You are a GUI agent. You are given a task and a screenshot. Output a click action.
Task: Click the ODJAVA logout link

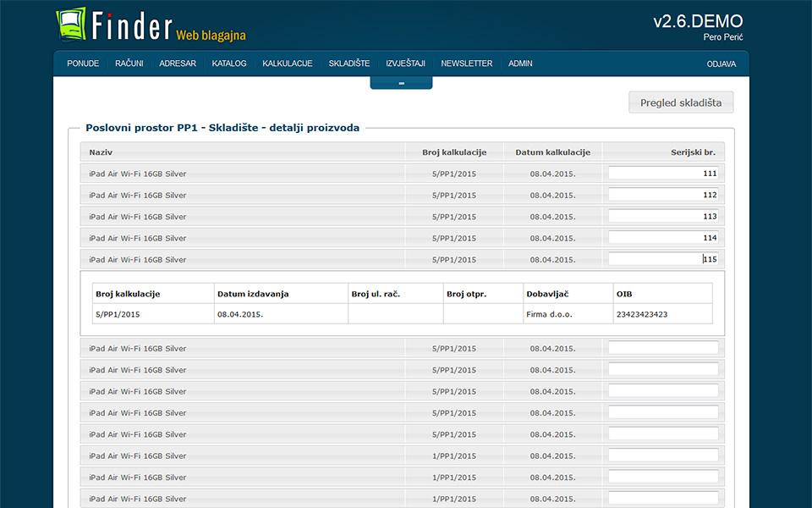click(x=721, y=63)
